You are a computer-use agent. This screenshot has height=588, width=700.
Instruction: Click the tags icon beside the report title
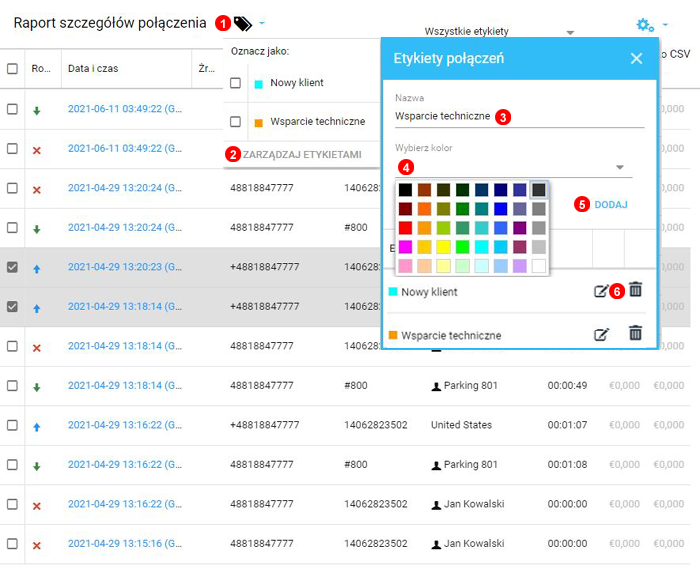point(243,23)
